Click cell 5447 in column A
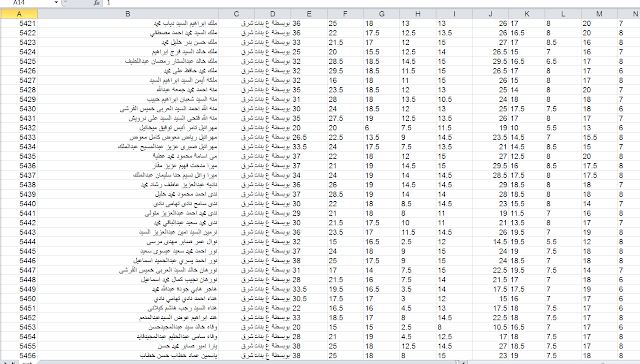Screen dimensions: 640x364 19,270
